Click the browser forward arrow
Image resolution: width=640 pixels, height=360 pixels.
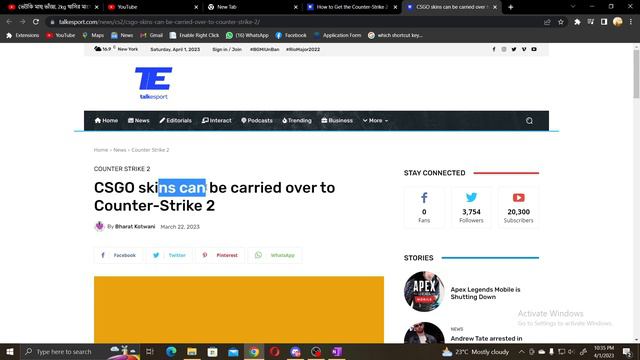[22, 22]
